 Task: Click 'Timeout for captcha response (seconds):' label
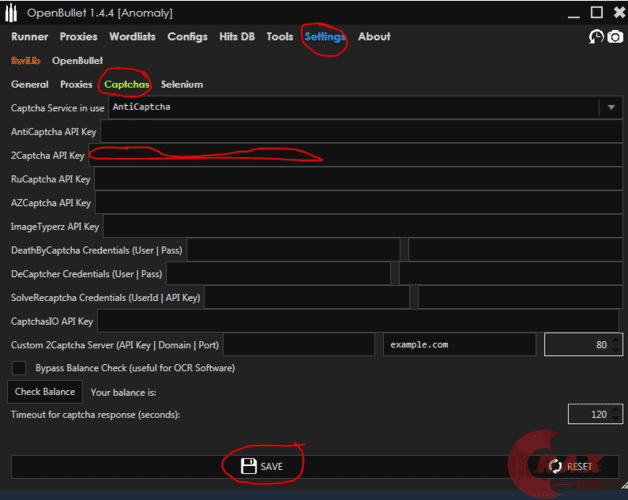95,415
